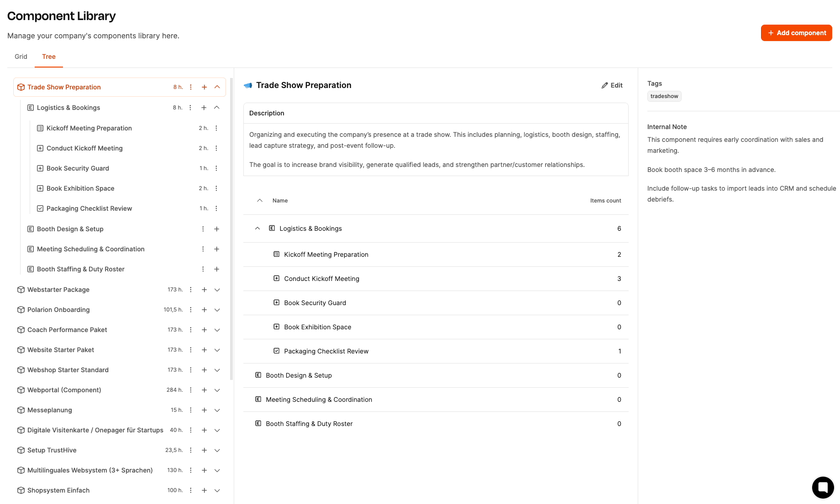The image size is (840, 504).
Task: Click plus icon next to Logistics & Bookings
Action: [204, 108]
